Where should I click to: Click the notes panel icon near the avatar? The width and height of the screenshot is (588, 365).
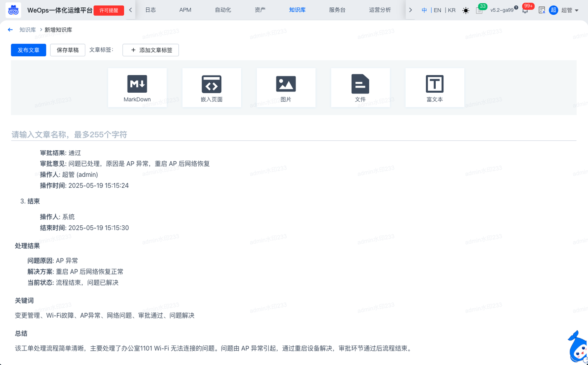pyautogui.click(x=541, y=10)
